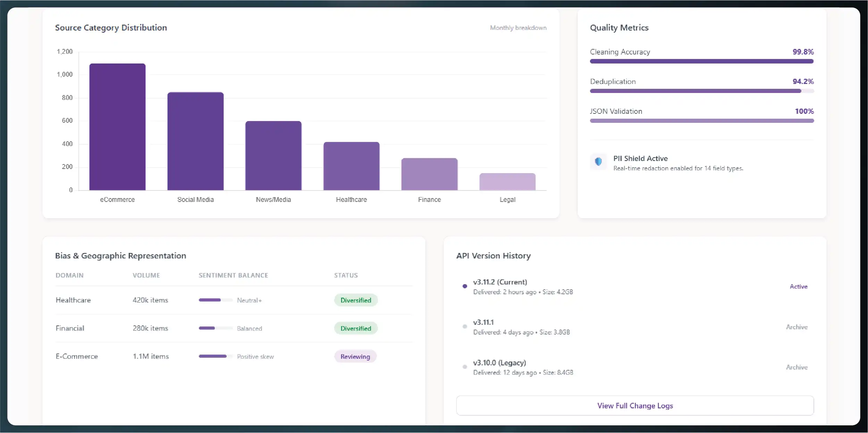Select the v3.10.0 Legacy radio bullet
Screen dimensions: 868x433
[x=465, y=367]
